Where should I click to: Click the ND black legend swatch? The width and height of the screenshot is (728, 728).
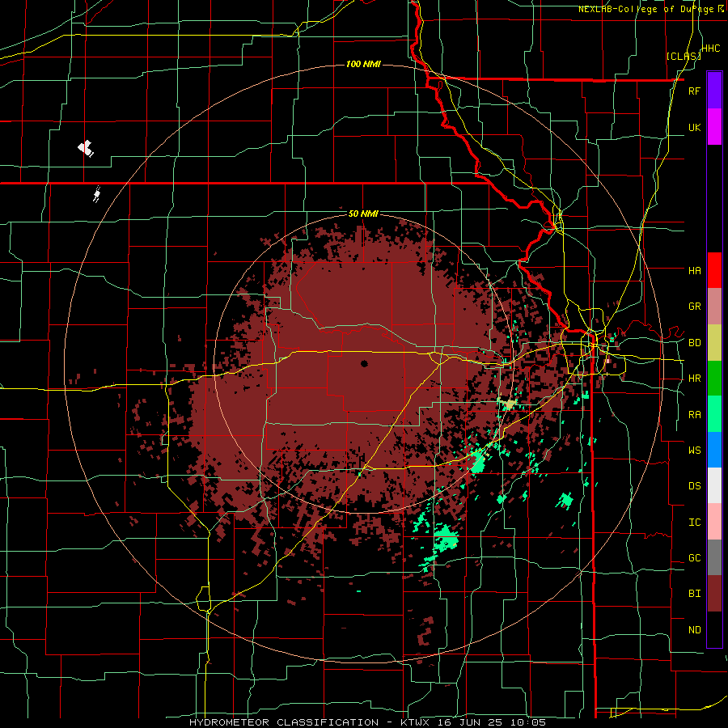(714, 629)
